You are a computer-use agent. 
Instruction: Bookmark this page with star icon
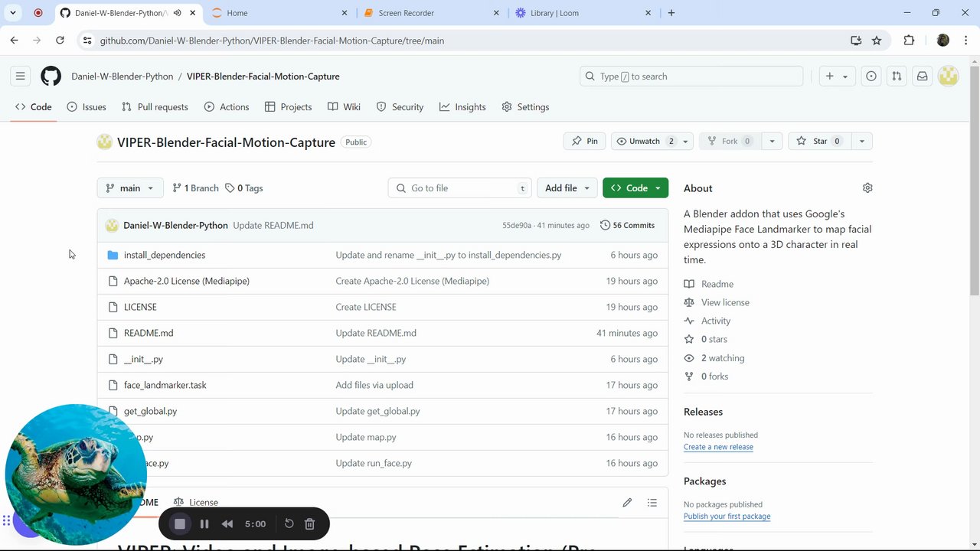[x=877, y=41]
